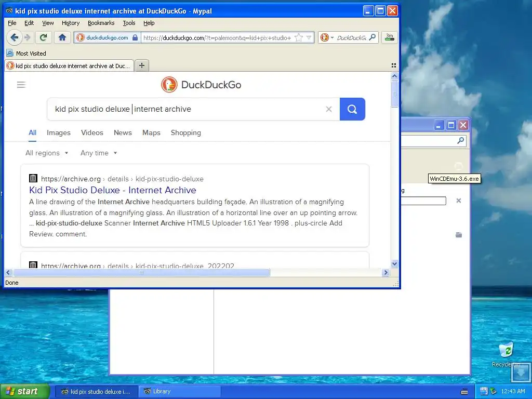Open the DuckDuckGo hamburger menu
The width and height of the screenshot is (532, 399).
click(21, 85)
